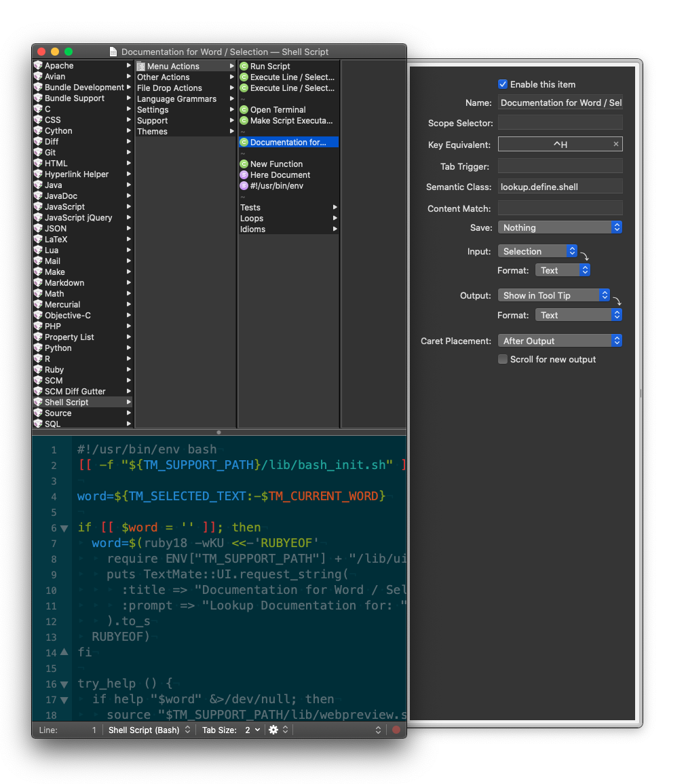Viewport: 686px width, 784px height.
Task: Click the Git bundle icon
Action: [38, 153]
